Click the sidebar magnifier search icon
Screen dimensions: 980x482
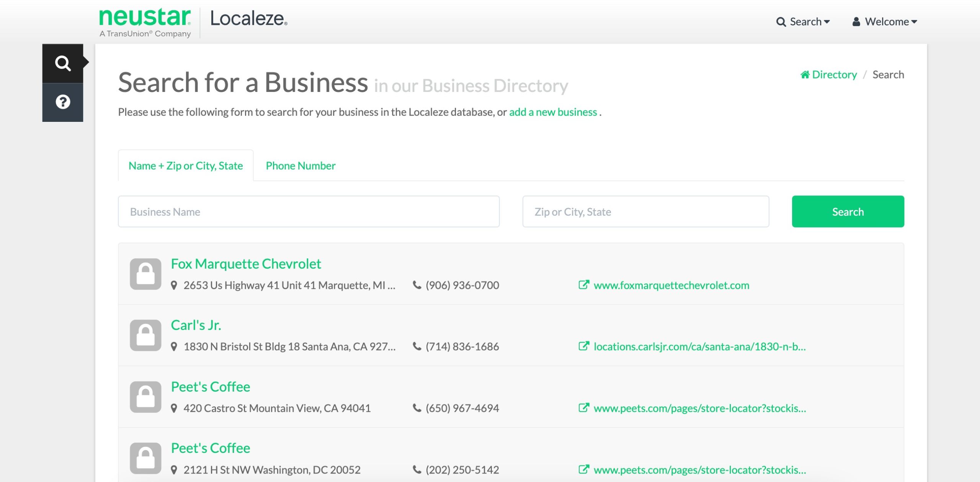coord(63,63)
